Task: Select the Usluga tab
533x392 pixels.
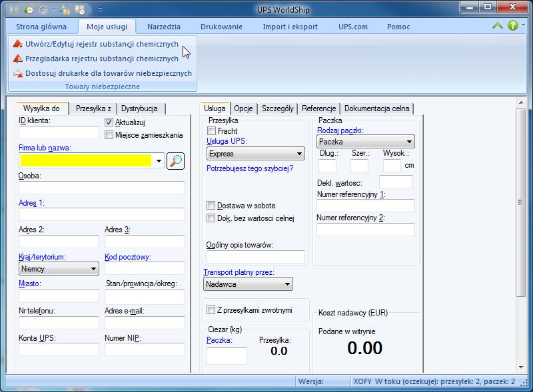Action: click(215, 108)
